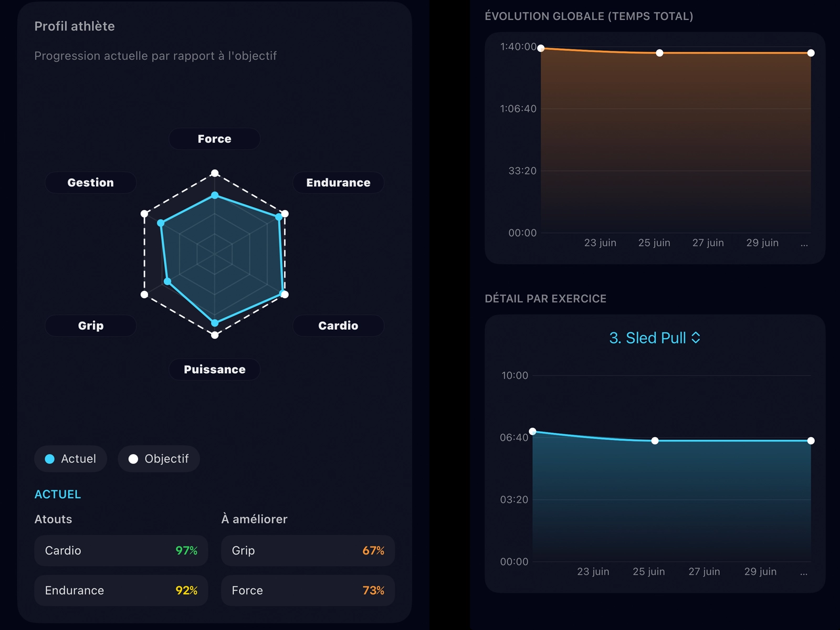840x630 pixels.
Task: Click the 'Profil athlète' heading
Action: [75, 26]
